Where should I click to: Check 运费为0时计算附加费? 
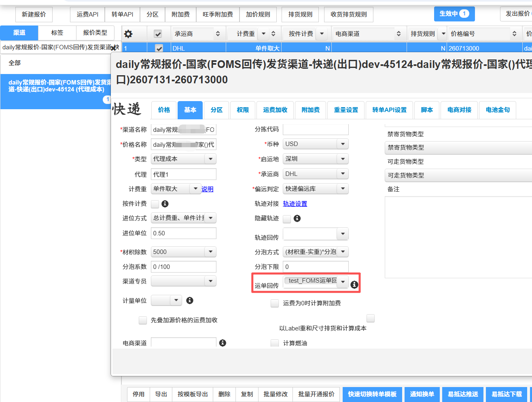[275, 303]
